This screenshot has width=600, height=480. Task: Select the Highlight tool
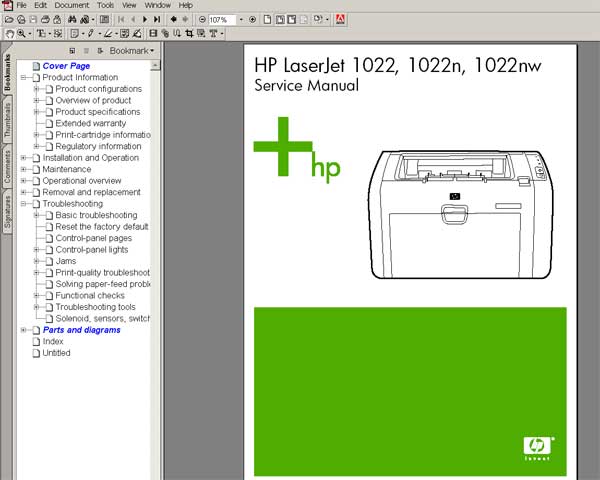coord(108,34)
